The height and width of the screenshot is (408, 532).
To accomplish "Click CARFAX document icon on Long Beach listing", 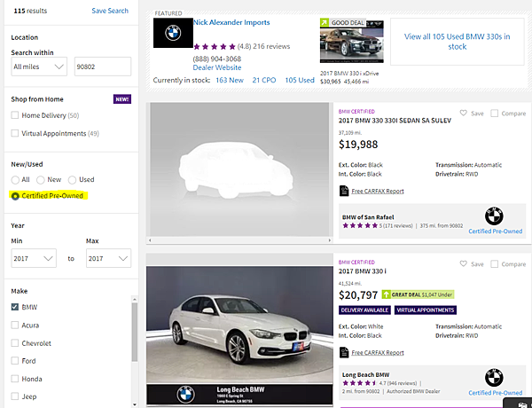I will [344, 352].
